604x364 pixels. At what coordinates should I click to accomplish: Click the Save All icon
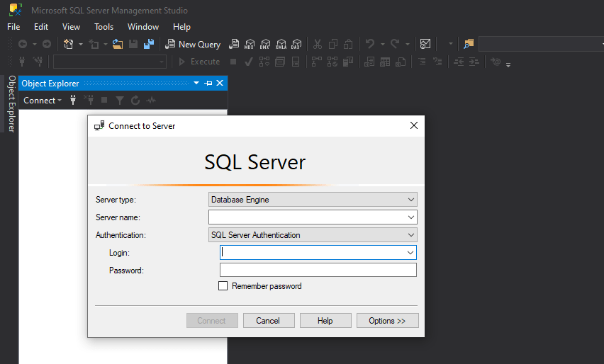(x=149, y=44)
